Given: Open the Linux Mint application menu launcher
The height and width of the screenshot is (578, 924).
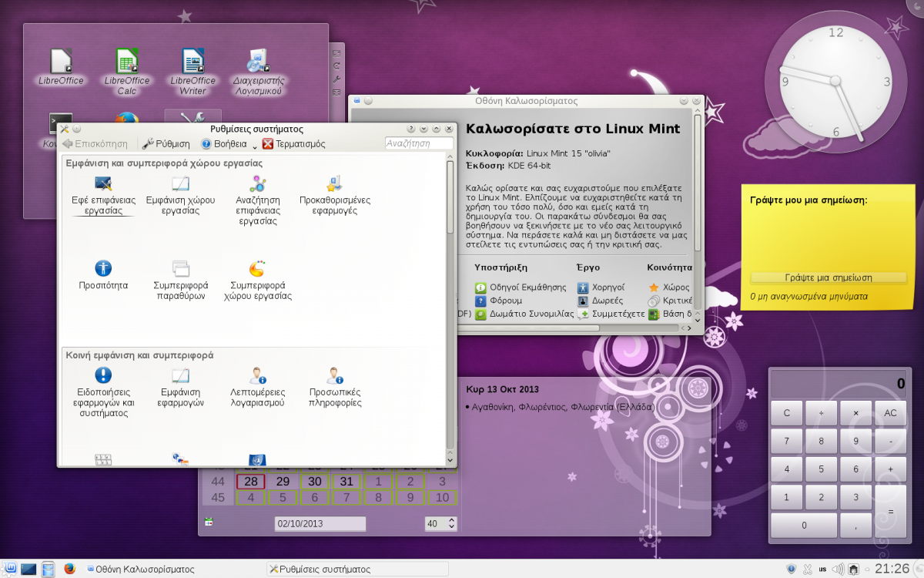Looking at the screenshot, I should (11, 569).
